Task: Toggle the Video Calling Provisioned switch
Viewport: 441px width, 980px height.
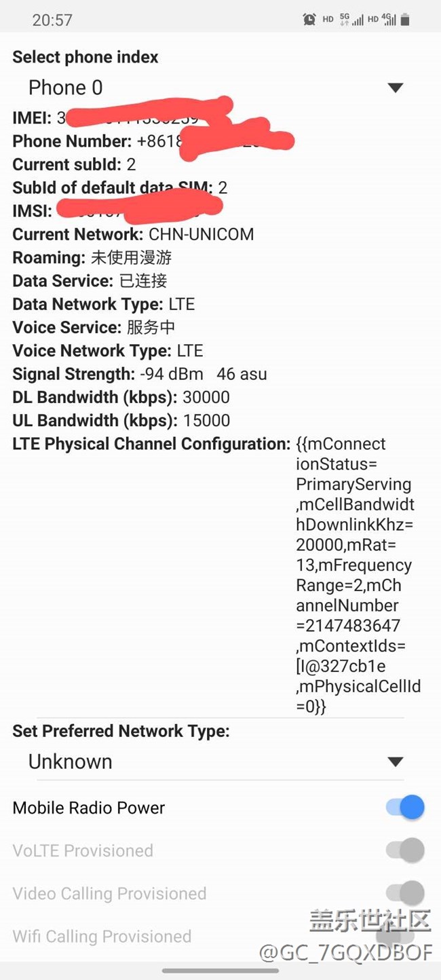Action: tap(405, 893)
